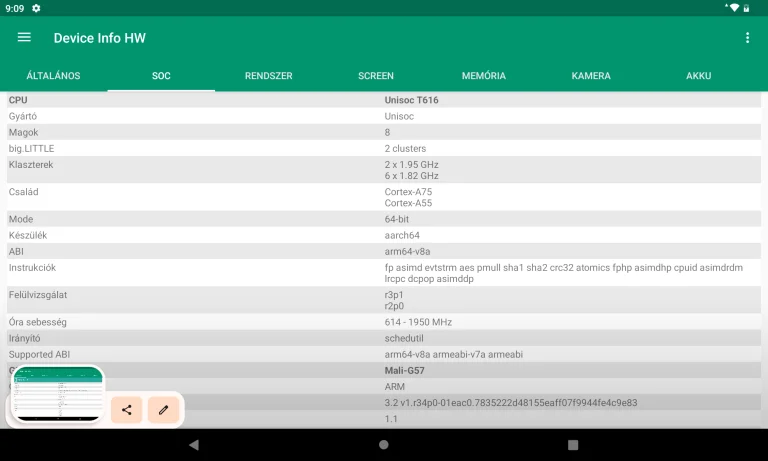Tap the Android home navigation button
The image size is (768, 461).
(384, 445)
